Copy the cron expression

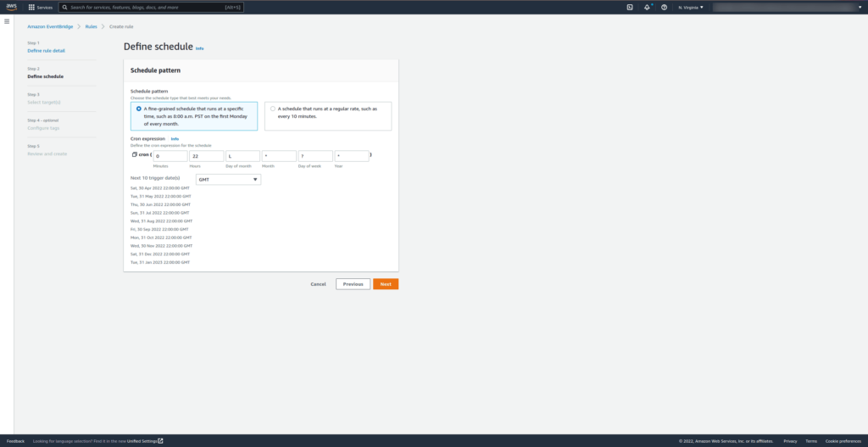point(134,155)
